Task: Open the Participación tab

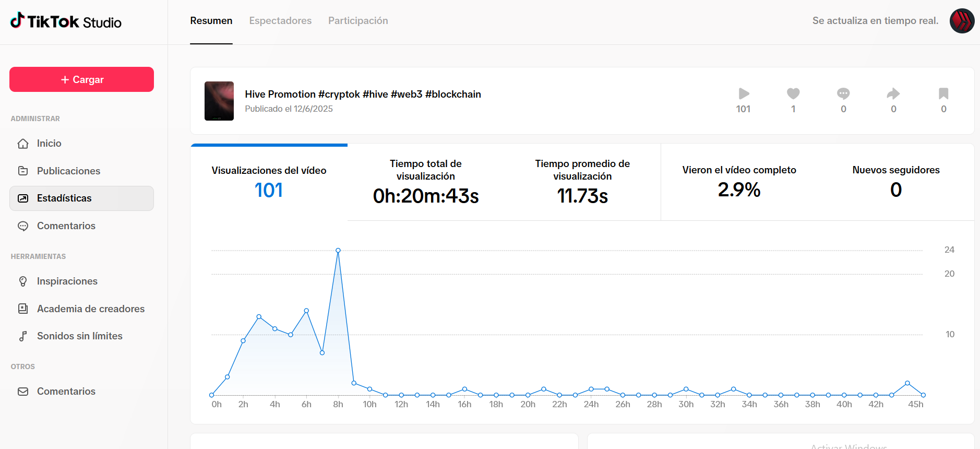Action: click(x=358, y=21)
